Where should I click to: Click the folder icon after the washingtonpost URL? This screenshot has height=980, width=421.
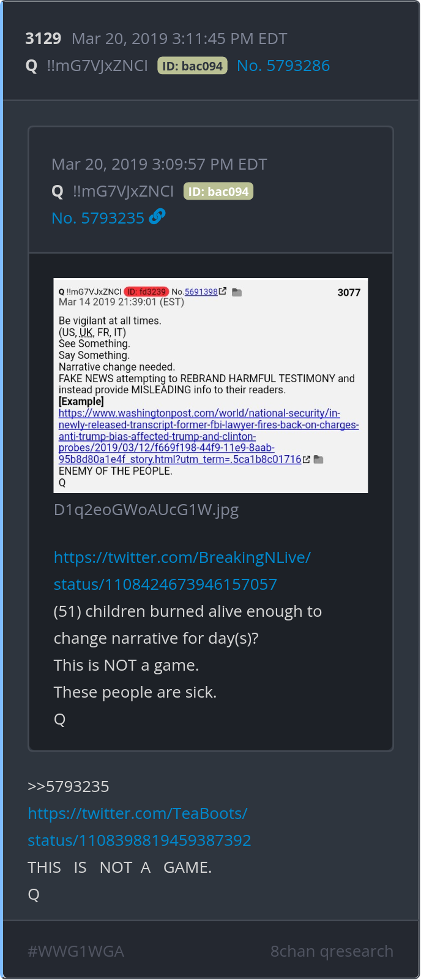click(318, 459)
